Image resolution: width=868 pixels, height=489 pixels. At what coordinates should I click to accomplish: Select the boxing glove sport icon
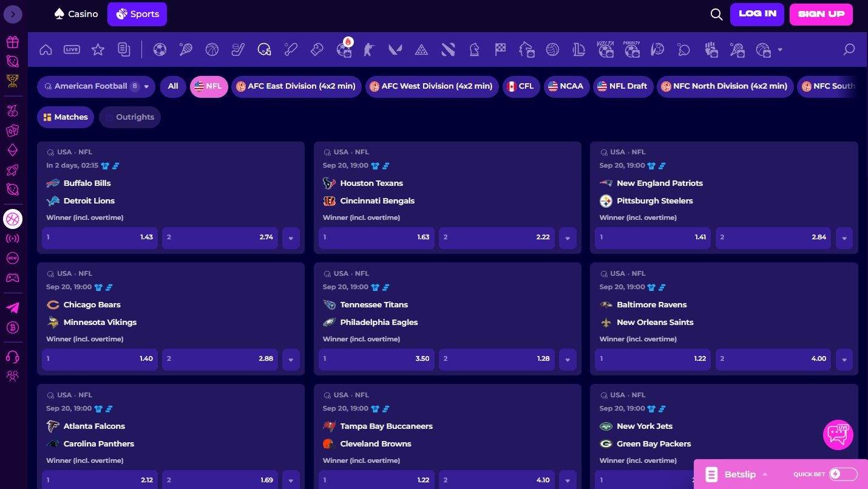pos(317,50)
